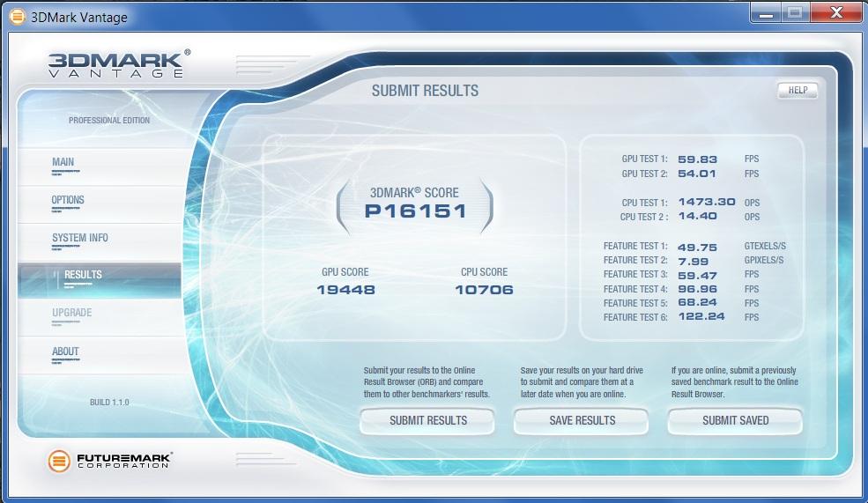Click the Build 1.1.0 label

(109, 403)
